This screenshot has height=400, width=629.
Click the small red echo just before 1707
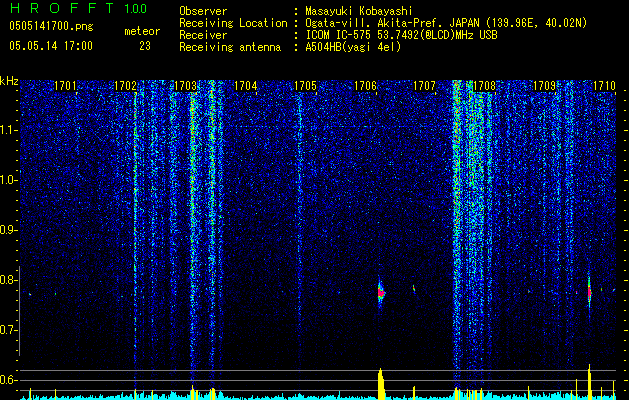pyautogui.click(x=414, y=288)
